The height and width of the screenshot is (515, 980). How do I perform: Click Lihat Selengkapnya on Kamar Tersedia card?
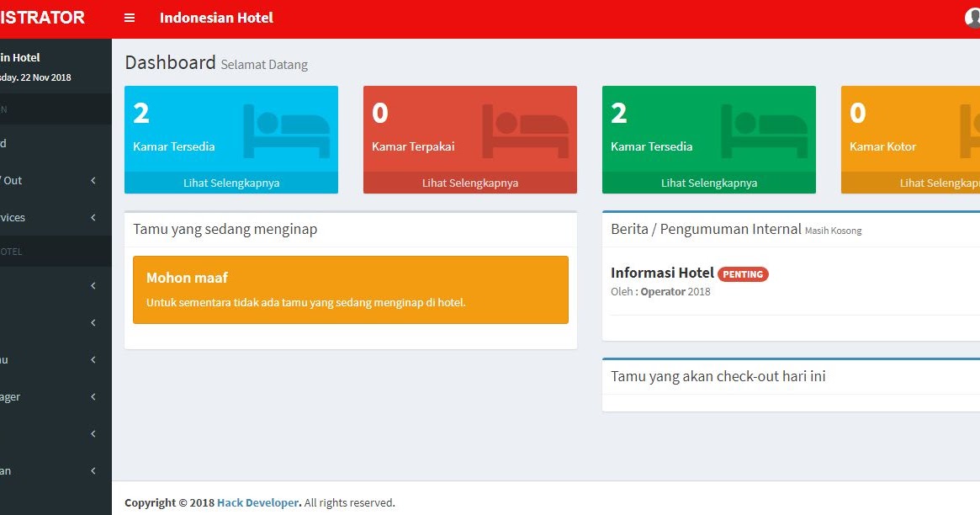coord(230,182)
